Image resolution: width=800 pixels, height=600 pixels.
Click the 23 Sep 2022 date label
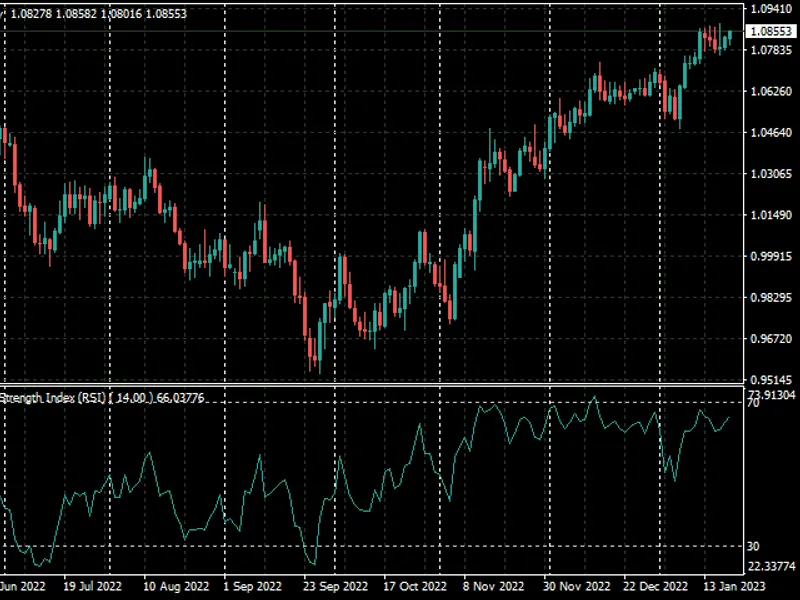(335, 586)
